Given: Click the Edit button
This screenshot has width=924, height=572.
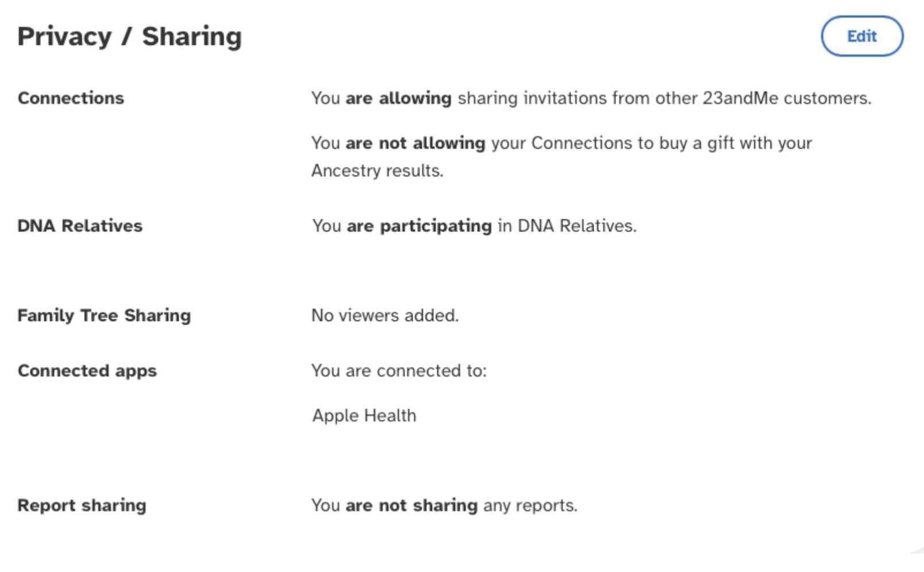Looking at the screenshot, I should (861, 36).
